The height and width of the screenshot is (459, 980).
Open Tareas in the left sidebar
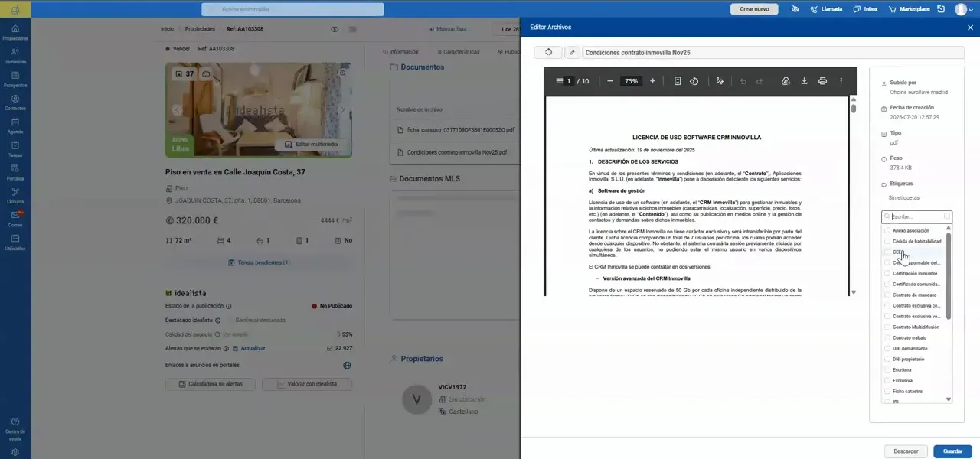click(15, 149)
